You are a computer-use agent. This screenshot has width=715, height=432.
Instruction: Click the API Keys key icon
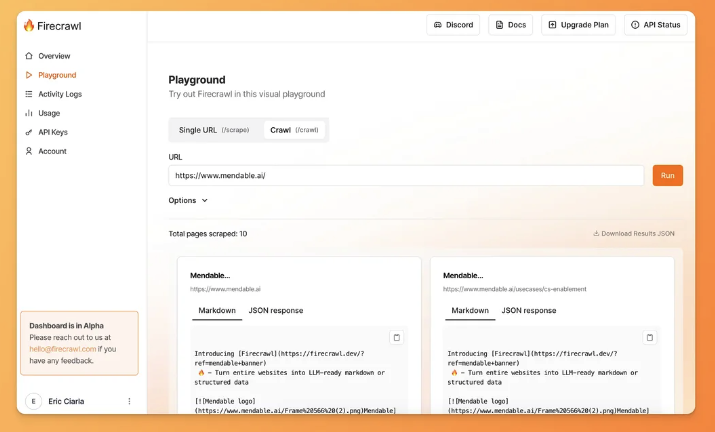tap(29, 132)
